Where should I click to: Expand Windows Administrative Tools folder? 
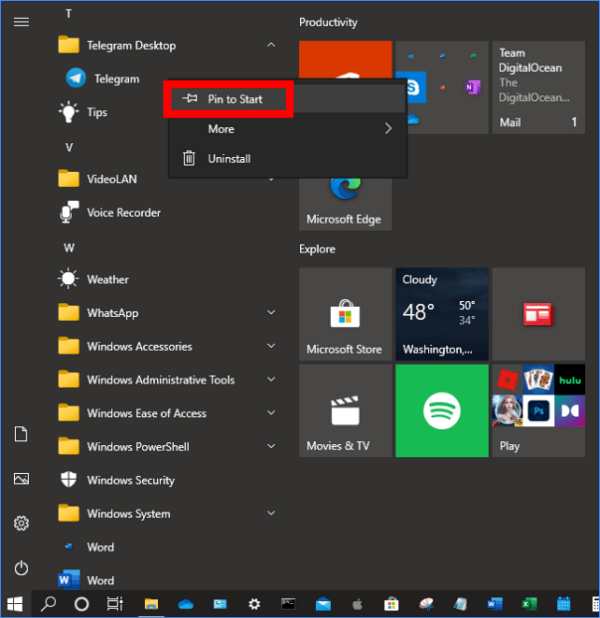[271, 380]
